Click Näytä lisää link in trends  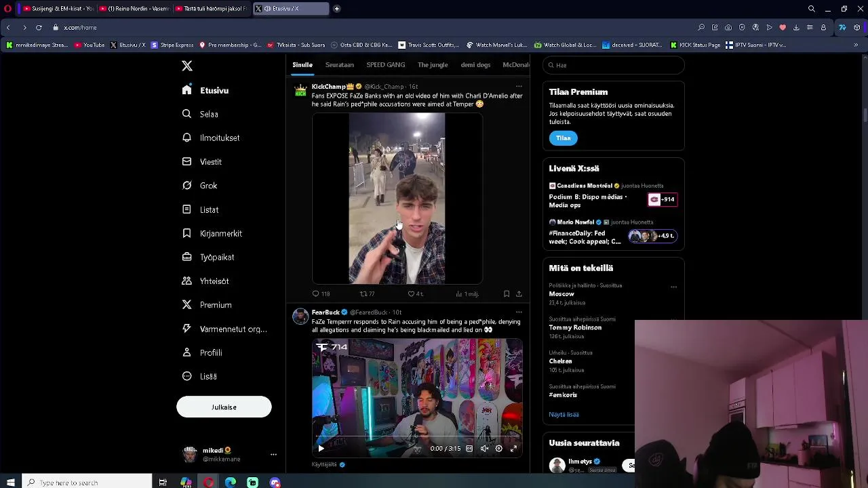[x=564, y=414]
